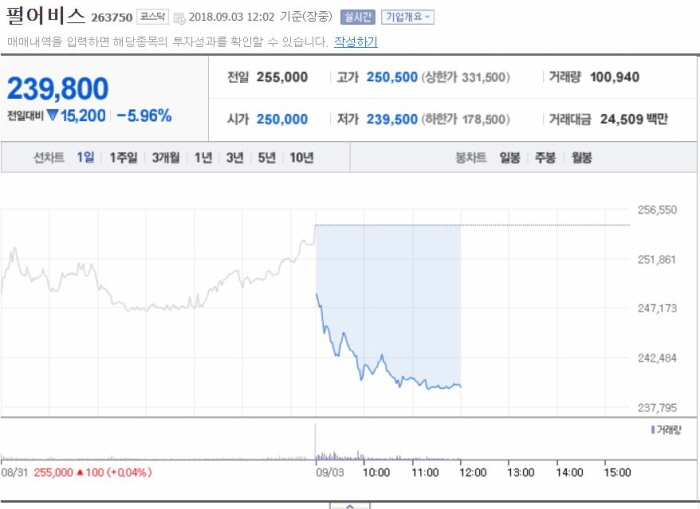Show the 3개월 line chart

pyautogui.click(x=167, y=157)
